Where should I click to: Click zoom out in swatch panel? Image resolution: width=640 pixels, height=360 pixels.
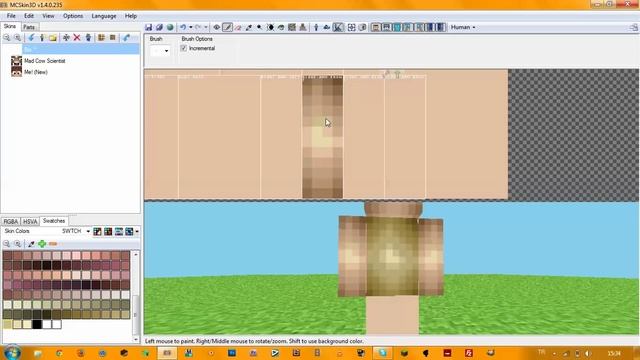tap(7, 244)
